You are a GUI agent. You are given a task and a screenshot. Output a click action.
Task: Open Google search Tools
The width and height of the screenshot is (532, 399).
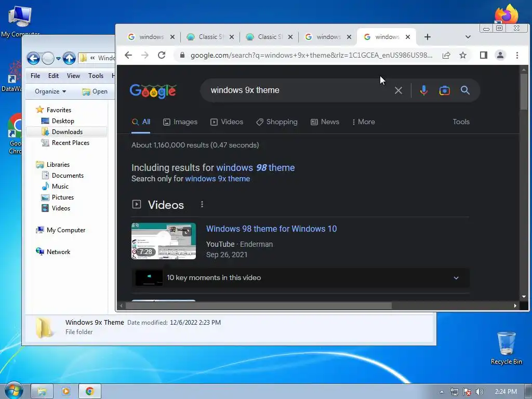pyautogui.click(x=461, y=122)
